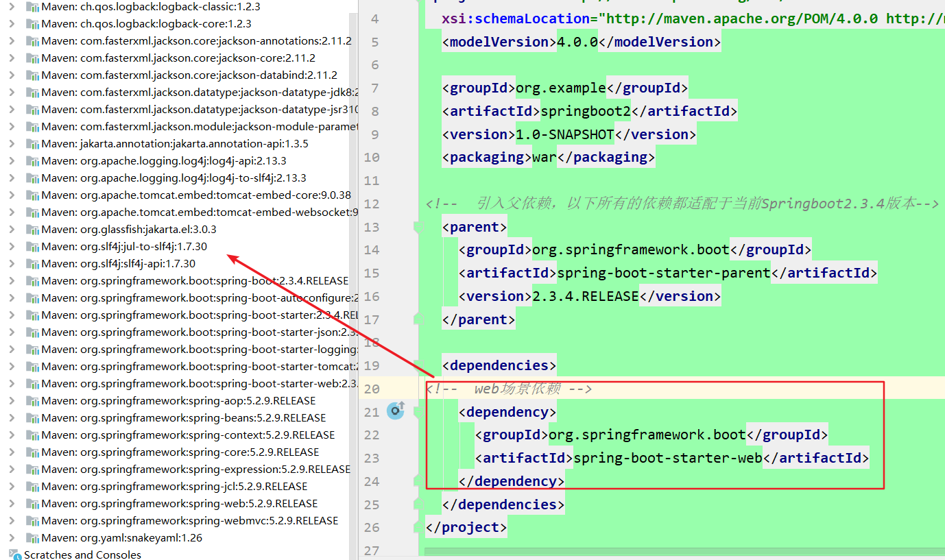Expand the tomcat-embed-core:9.0.38 node
The height and width of the screenshot is (560, 945).
click(x=12, y=195)
